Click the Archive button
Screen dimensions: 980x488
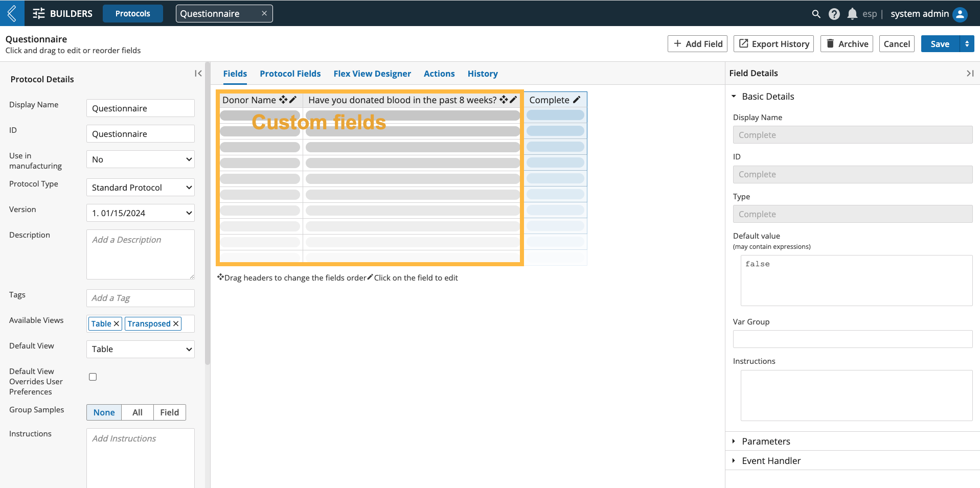click(x=847, y=44)
